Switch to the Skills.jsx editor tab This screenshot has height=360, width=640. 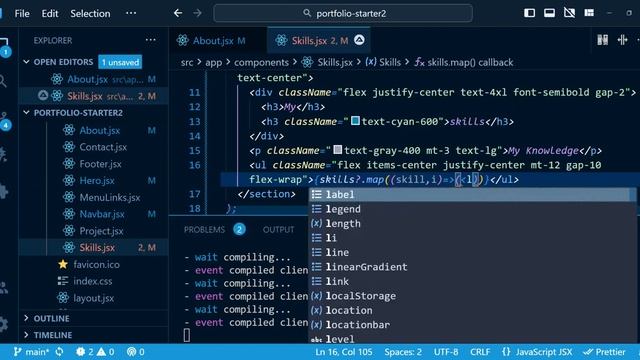(318, 40)
